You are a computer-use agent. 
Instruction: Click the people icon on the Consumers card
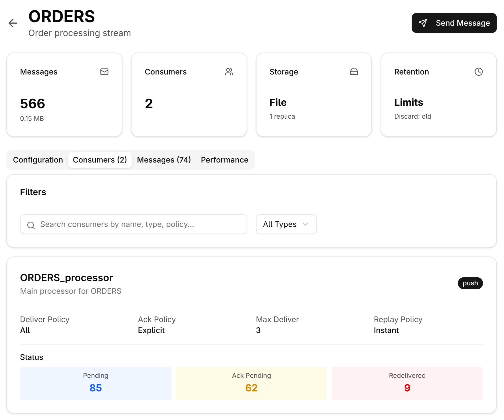(x=229, y=72)
